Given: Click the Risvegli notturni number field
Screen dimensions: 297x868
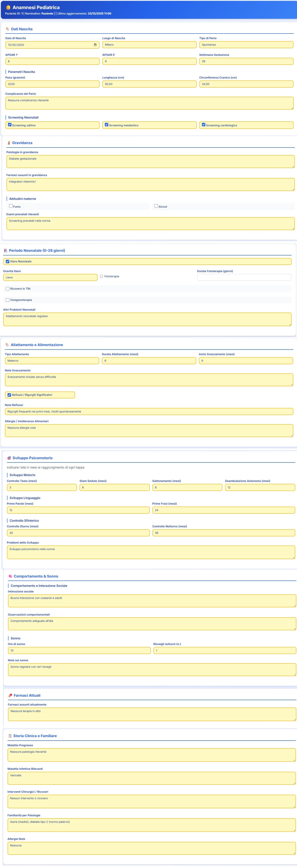Looking at the screenshot, I should click(x=224, y=650).
